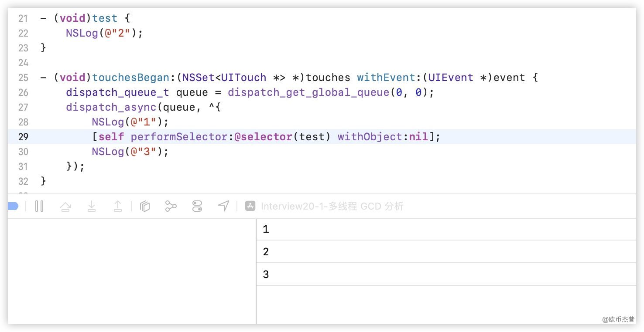Select console output row showing 1

tap(445, 229)
